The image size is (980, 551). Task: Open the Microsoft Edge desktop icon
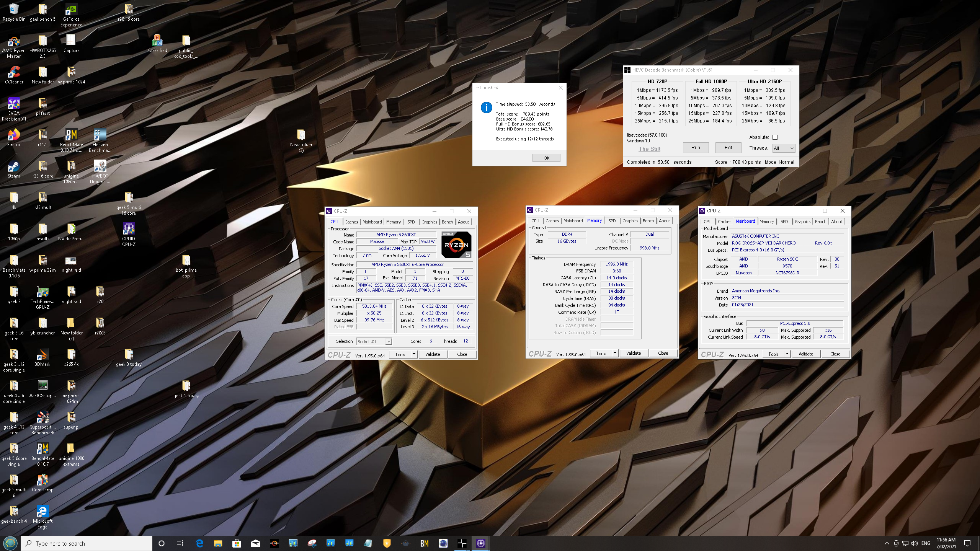point(42,517)
